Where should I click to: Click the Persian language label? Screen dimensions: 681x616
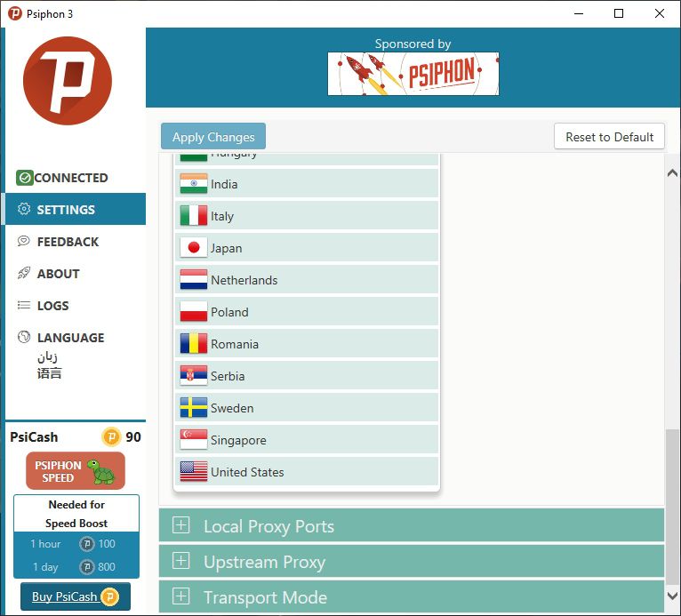(x=47, y=356)
